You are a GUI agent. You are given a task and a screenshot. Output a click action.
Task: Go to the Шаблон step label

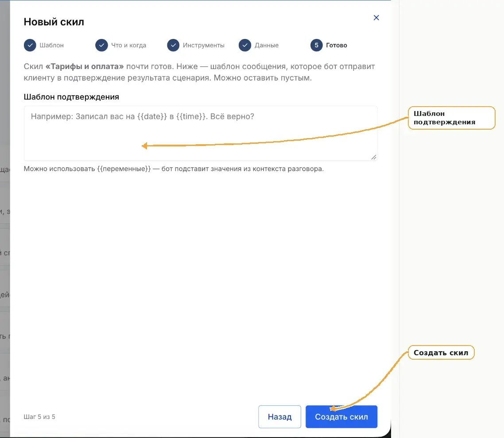[52, 45]
